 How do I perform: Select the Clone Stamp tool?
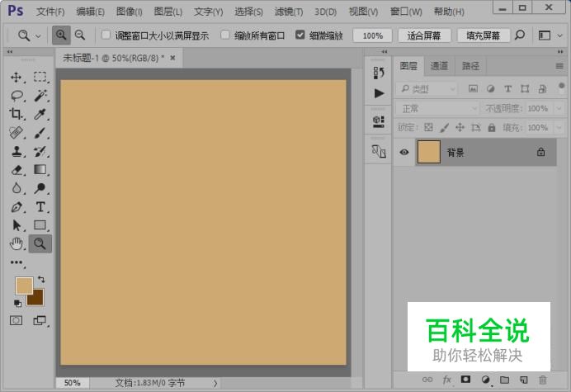[17, 151]
